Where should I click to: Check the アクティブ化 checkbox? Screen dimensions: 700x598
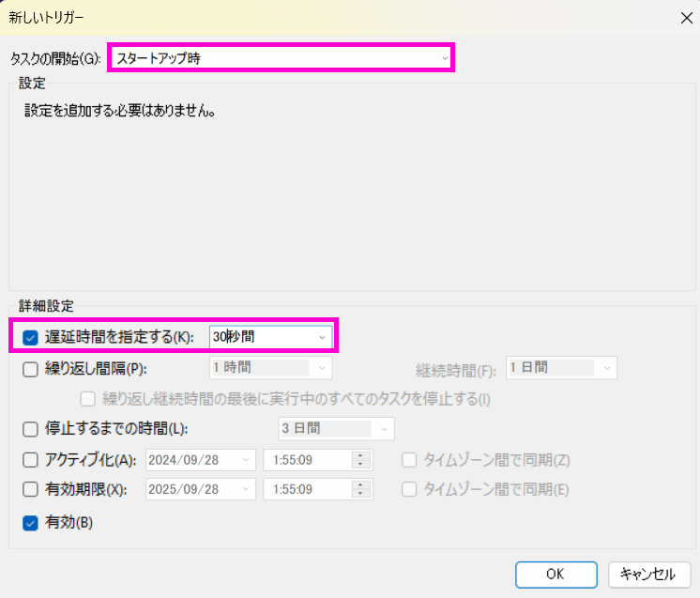30,460
